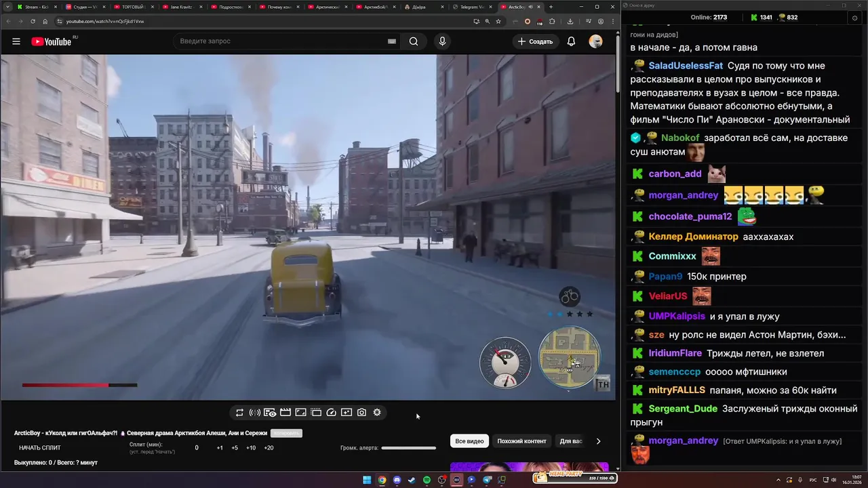The image size is (868, 488).
Task: Click the clapperboard icon below video
Action: click(285, 412)
